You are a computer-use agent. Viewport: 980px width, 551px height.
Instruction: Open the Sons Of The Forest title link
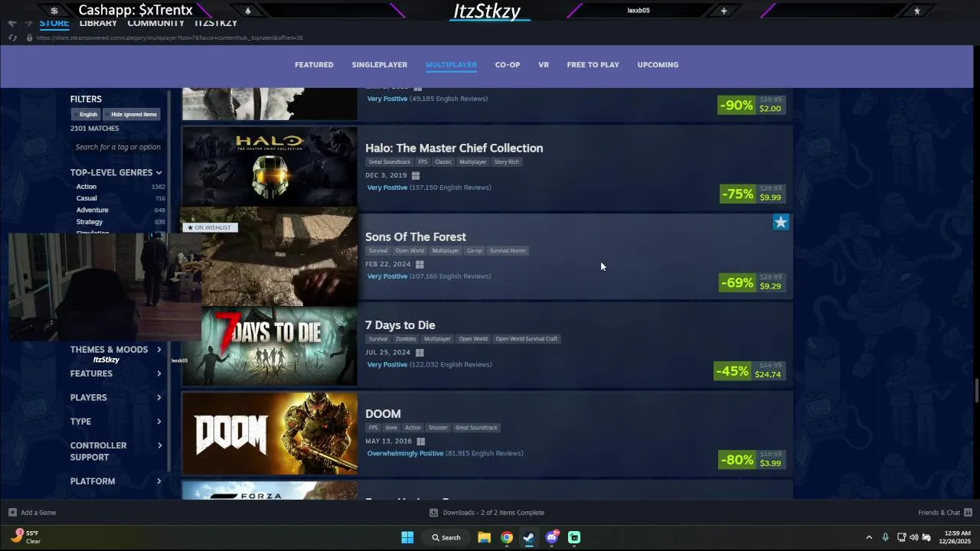coord(416,237)
